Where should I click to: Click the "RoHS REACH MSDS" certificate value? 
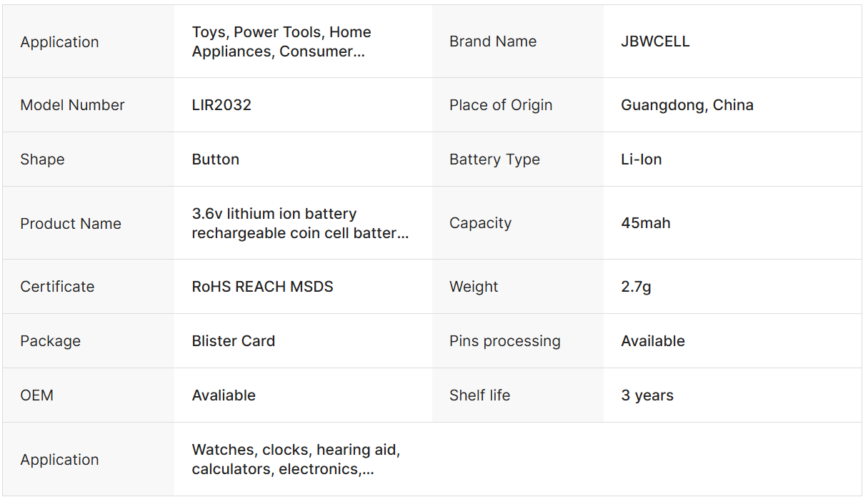point(262,287)
